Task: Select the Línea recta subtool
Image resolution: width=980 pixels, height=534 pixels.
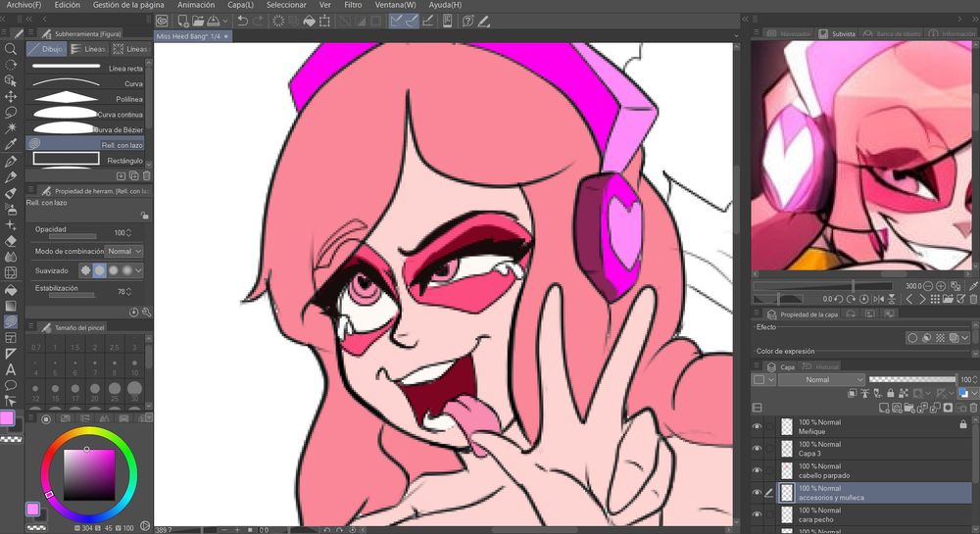Action: (x=87, y=68)
